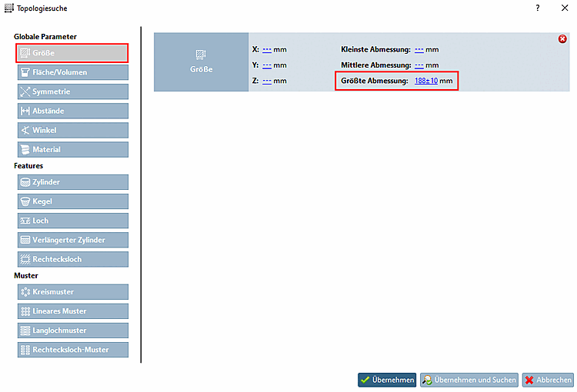
Task: Close the Topologiesuche dialog
Action: click(x=565, y=8)
